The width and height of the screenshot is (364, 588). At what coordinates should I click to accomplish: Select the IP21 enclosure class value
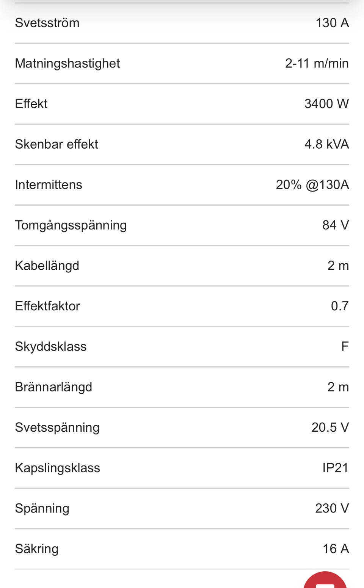coord(335,468)
